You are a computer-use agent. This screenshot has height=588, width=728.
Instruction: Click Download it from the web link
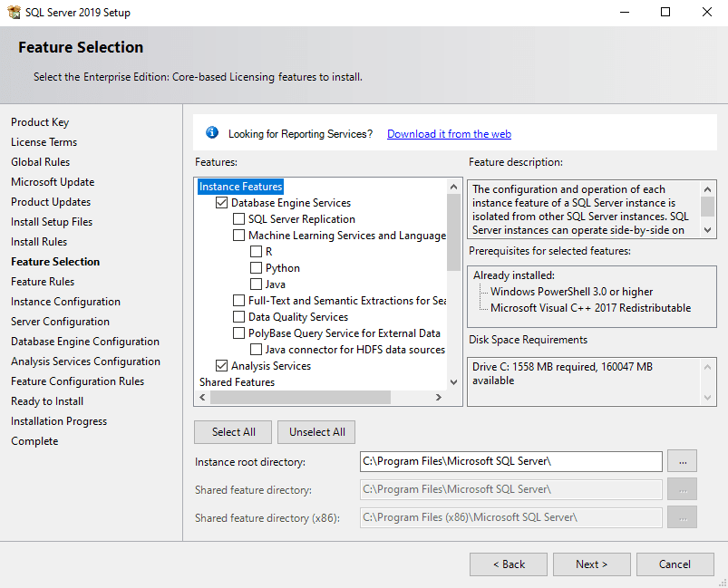[449, 134]
